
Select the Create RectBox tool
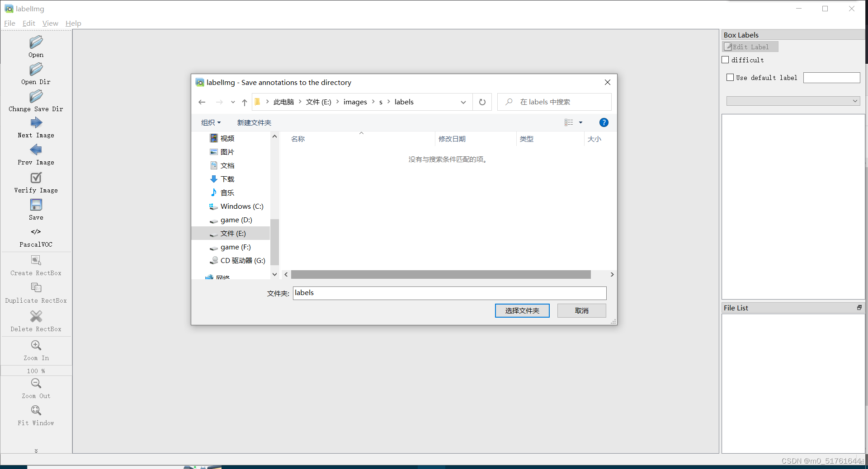click(x=36, y=260)
